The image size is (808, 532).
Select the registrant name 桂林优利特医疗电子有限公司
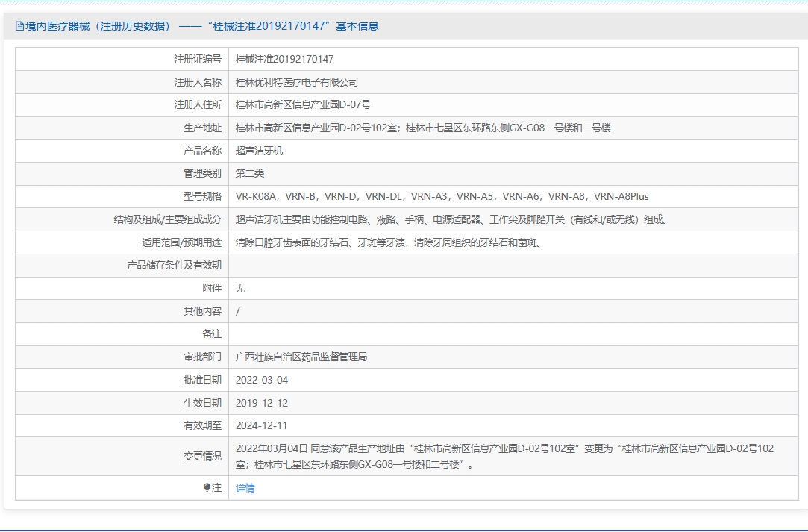point(297,82)
